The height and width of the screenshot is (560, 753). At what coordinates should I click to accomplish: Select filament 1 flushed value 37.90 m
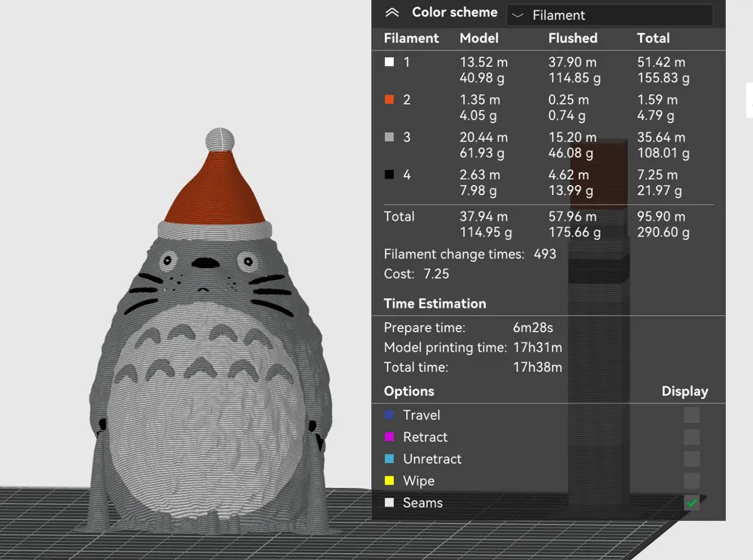click(x=572, y=62)
